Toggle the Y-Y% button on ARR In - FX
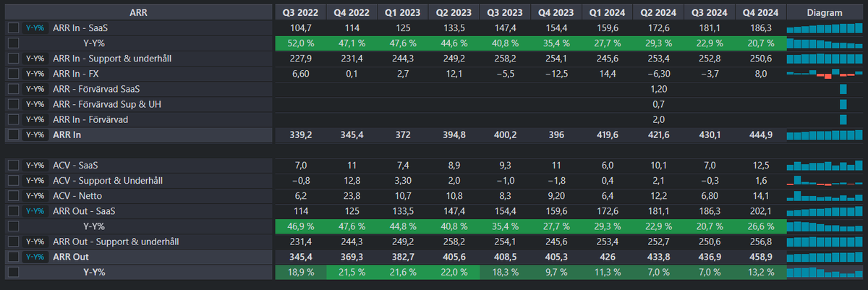 point(35,73)
